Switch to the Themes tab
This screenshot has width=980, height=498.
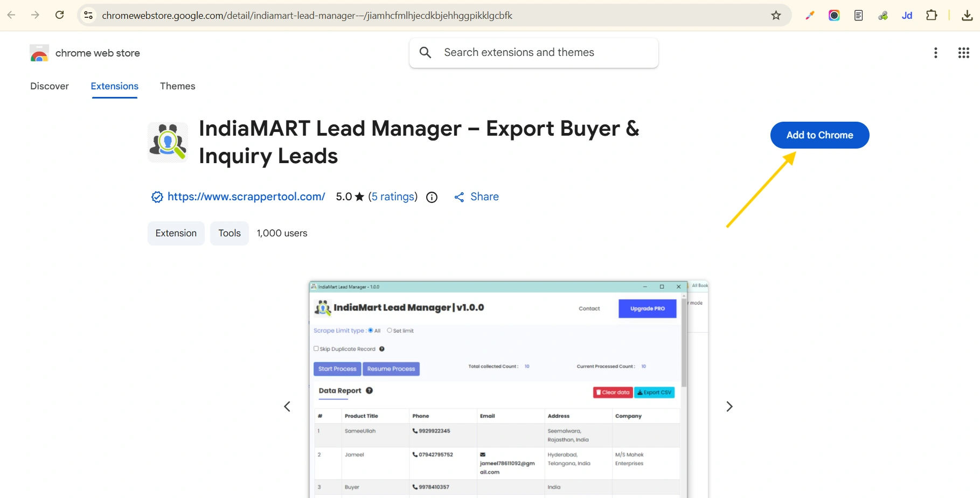coord(178,86)
